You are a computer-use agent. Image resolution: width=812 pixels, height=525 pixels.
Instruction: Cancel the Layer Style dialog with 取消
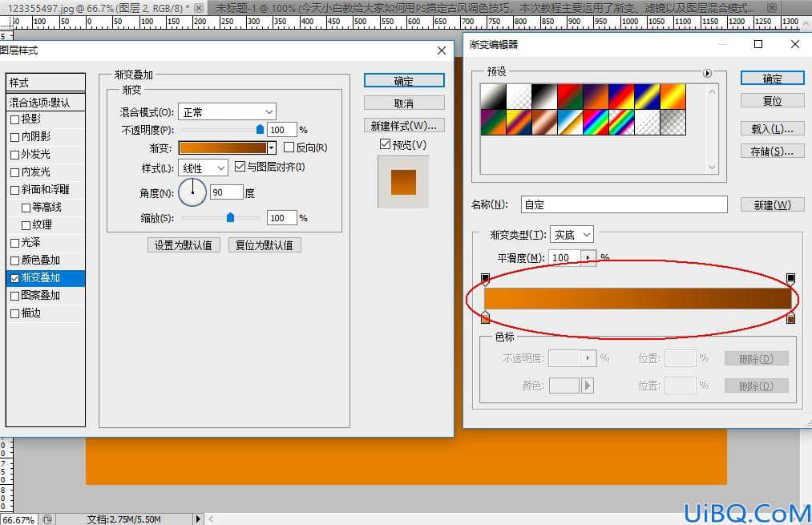404,103
